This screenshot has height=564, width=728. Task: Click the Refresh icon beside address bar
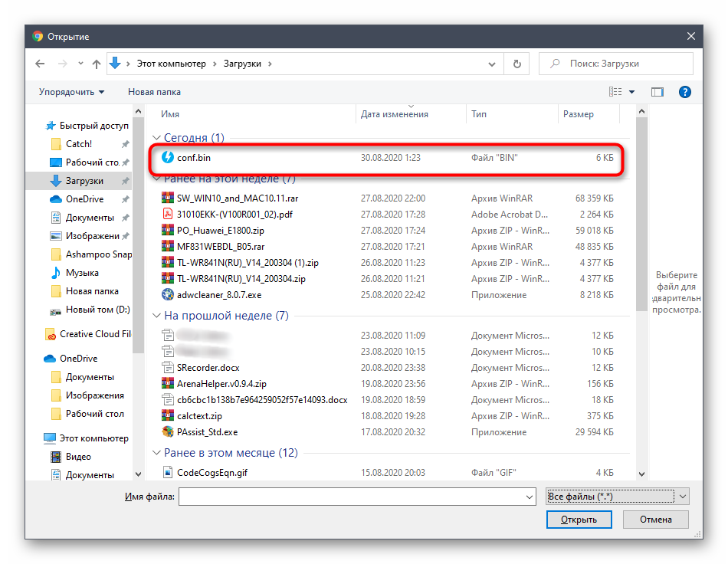tap(516, 64)
